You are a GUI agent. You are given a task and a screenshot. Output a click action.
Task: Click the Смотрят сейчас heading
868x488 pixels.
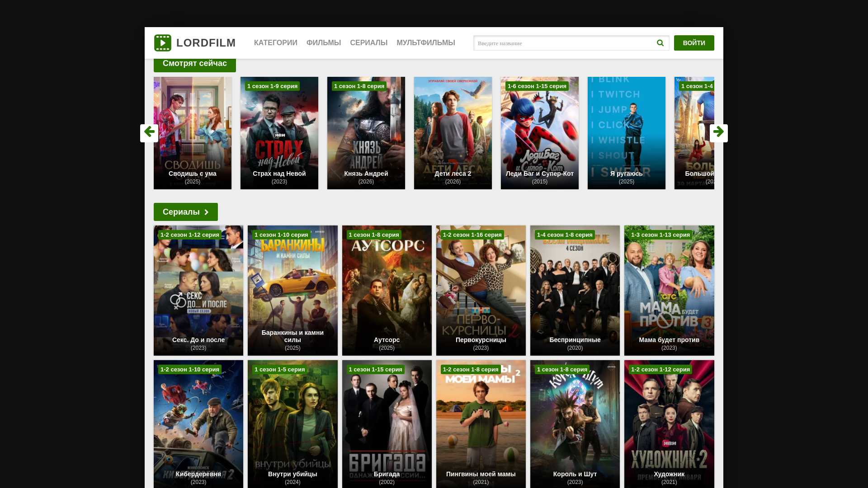pos(195,64)
